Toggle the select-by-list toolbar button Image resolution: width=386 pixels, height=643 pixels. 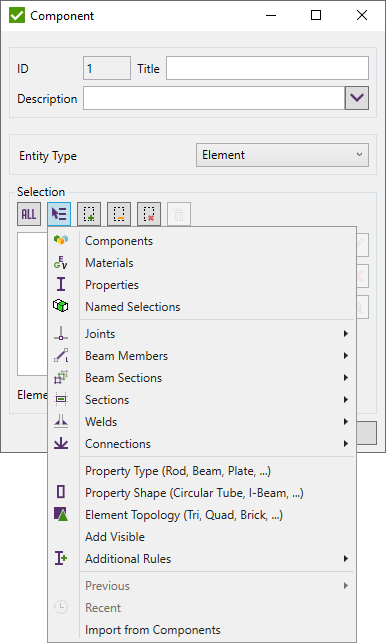(x=59, y=214)
